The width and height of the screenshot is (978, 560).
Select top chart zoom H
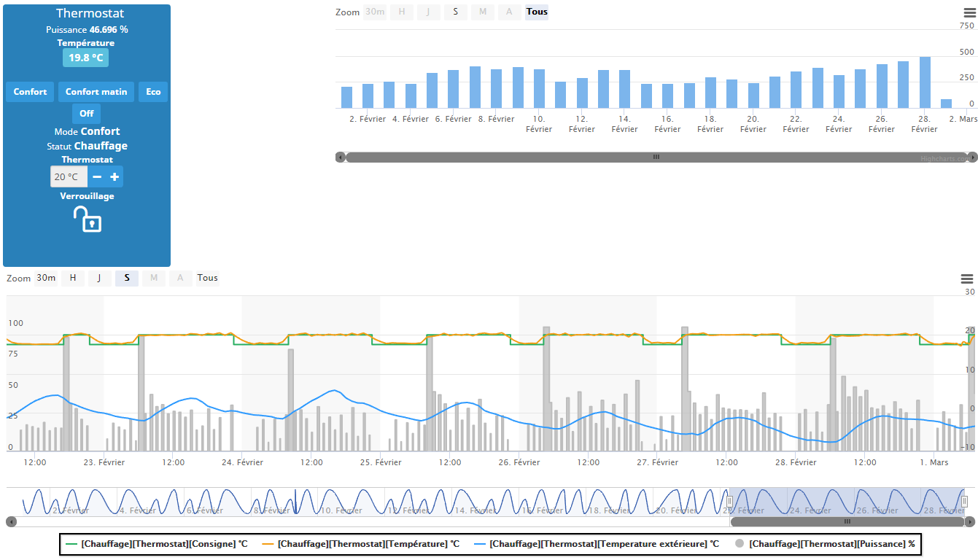pyautogui.click(x=402, y=12)
